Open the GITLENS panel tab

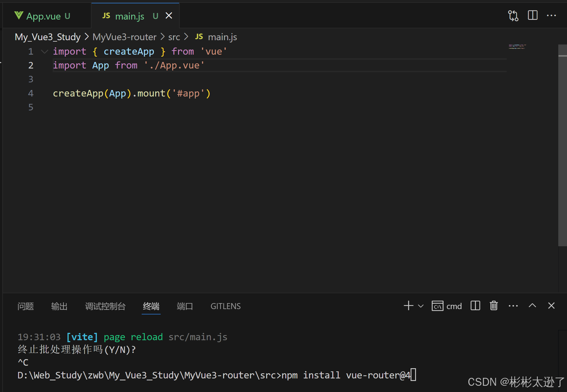point(225,306)
